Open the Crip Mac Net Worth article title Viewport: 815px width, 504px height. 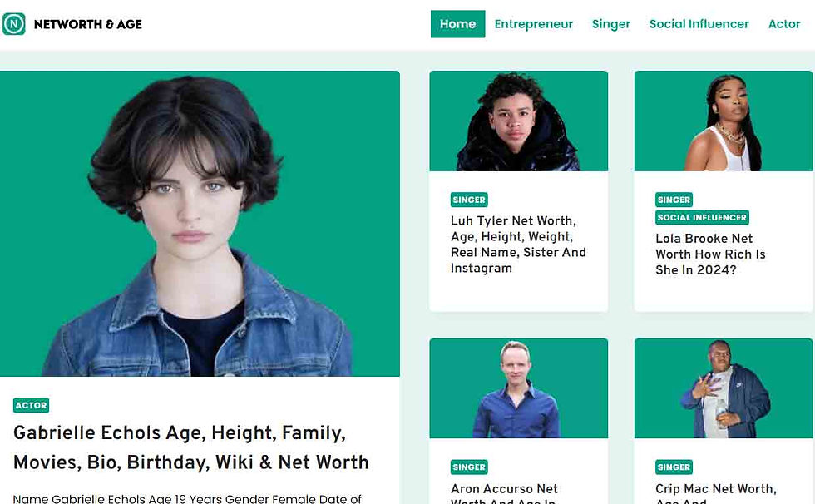tap(716, 493)
